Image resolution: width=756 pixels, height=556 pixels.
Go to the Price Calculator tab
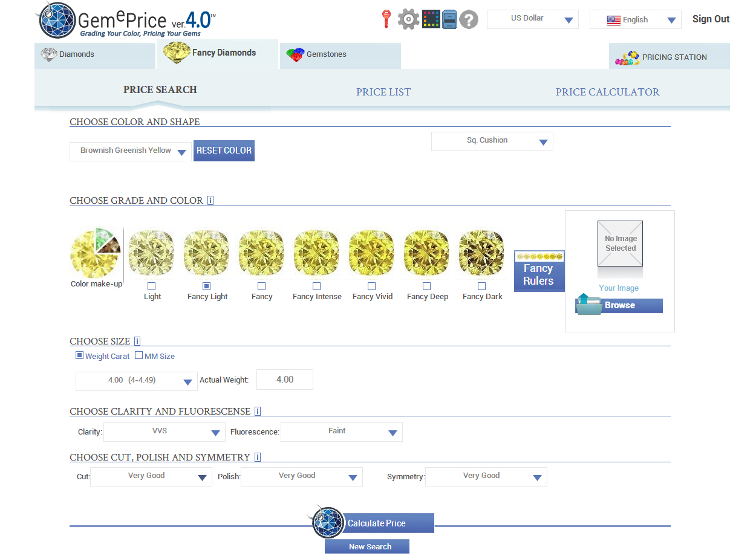pos(607,92)
